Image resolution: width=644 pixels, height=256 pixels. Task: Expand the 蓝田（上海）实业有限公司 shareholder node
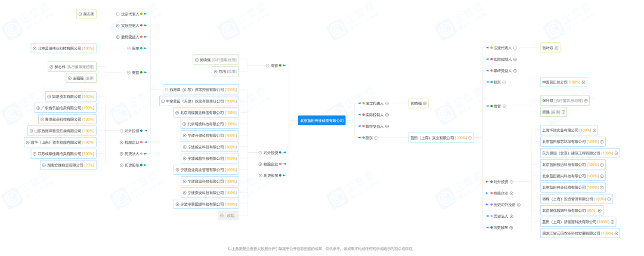470,138
